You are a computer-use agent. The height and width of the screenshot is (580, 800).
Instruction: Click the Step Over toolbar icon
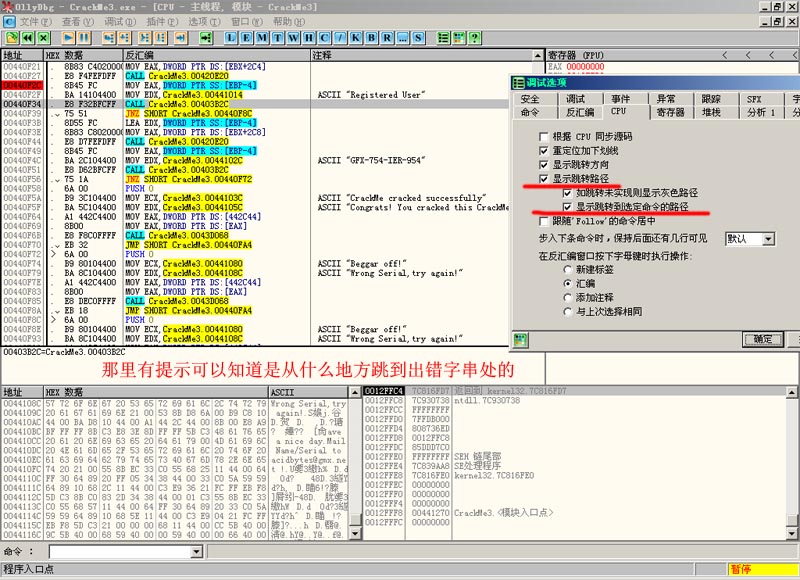pos(124,38)
